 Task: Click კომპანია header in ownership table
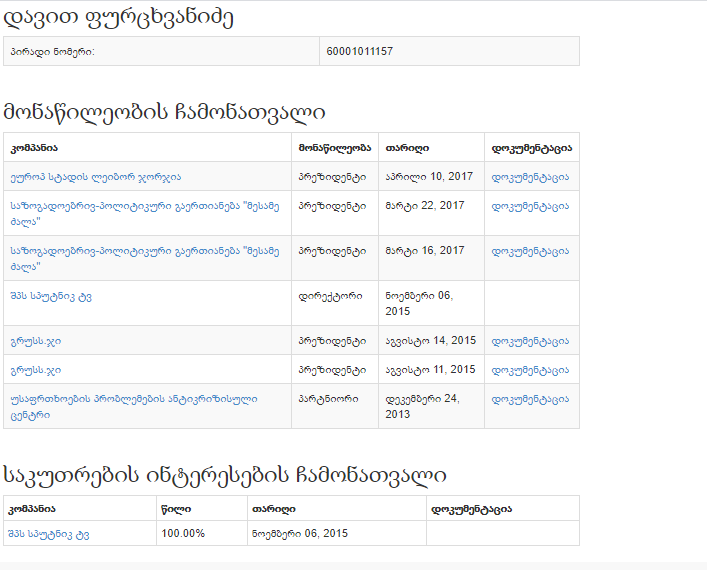point(32,509)
